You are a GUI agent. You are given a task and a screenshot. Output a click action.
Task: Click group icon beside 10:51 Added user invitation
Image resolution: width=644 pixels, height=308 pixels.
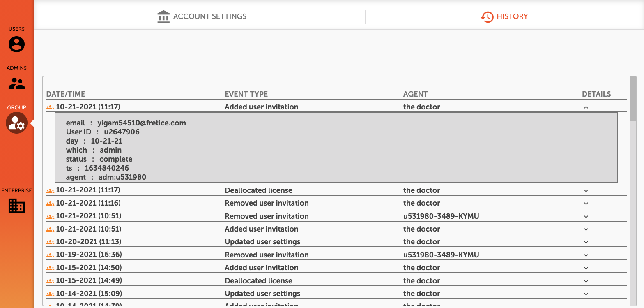[50, 229]
